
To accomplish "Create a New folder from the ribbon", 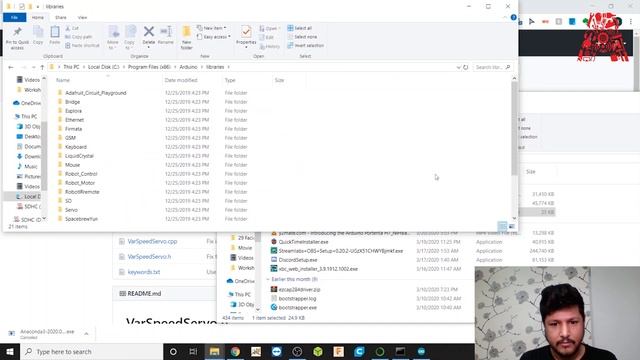I will pos(187,38).
